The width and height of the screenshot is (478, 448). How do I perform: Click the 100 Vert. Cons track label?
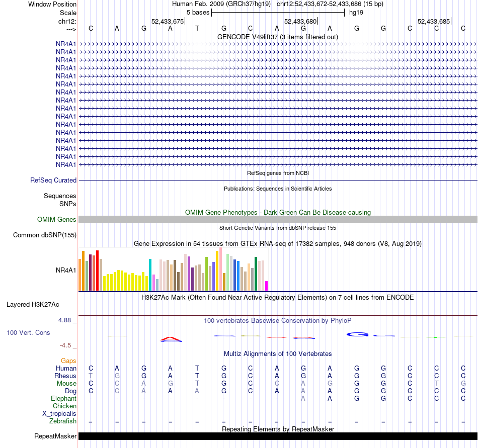click(28, 332)
